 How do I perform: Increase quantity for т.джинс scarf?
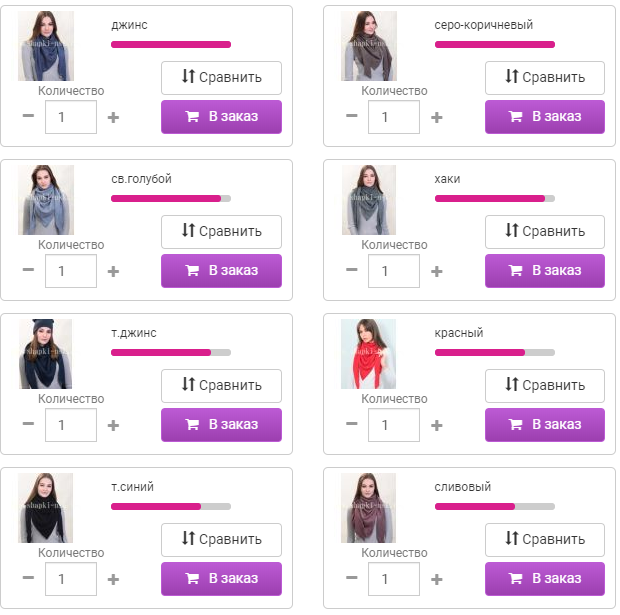113,425
